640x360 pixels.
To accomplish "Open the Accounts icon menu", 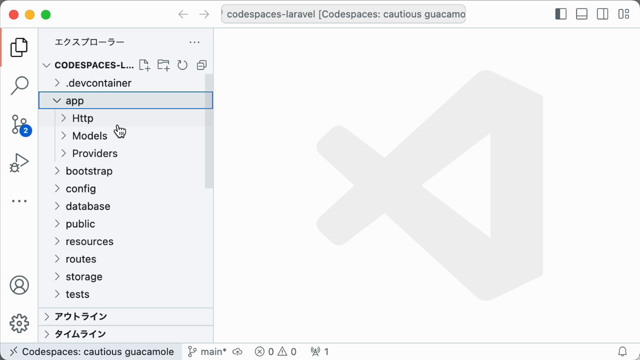I will click(19, 285).
